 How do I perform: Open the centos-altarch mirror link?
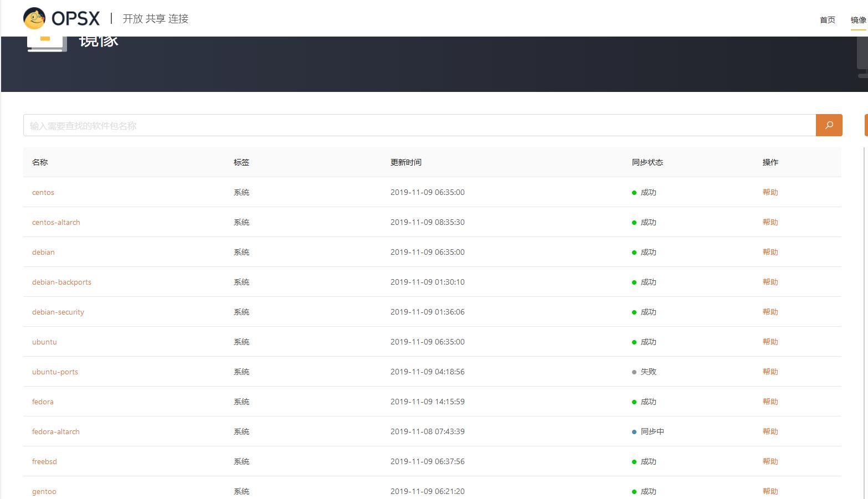point(56,223)
